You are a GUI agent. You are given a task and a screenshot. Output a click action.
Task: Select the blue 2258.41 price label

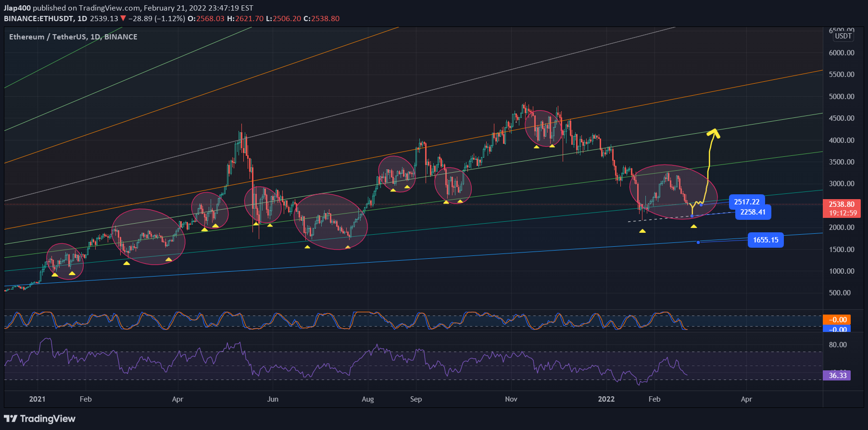[x=753, y=212]
